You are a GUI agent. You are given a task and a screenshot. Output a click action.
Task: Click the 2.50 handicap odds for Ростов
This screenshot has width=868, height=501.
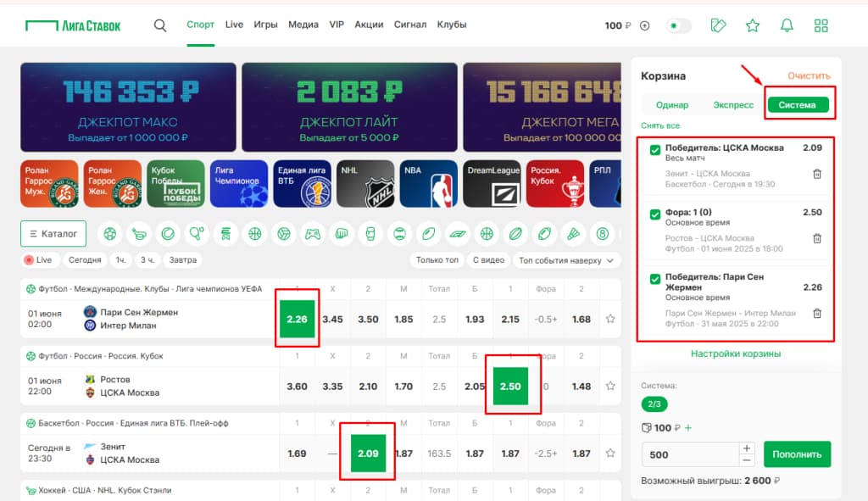[x=510, y=386]
